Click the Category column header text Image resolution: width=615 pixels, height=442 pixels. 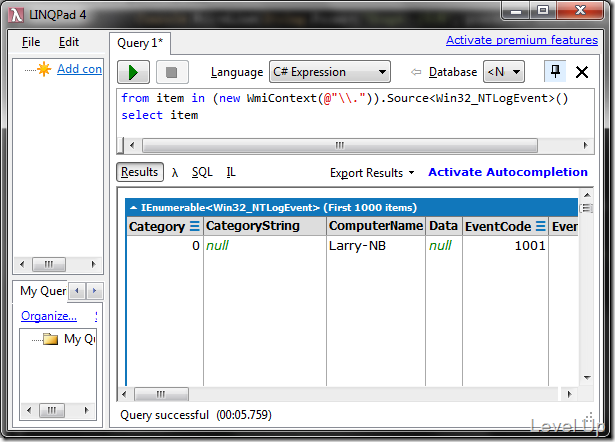[157, 227]
